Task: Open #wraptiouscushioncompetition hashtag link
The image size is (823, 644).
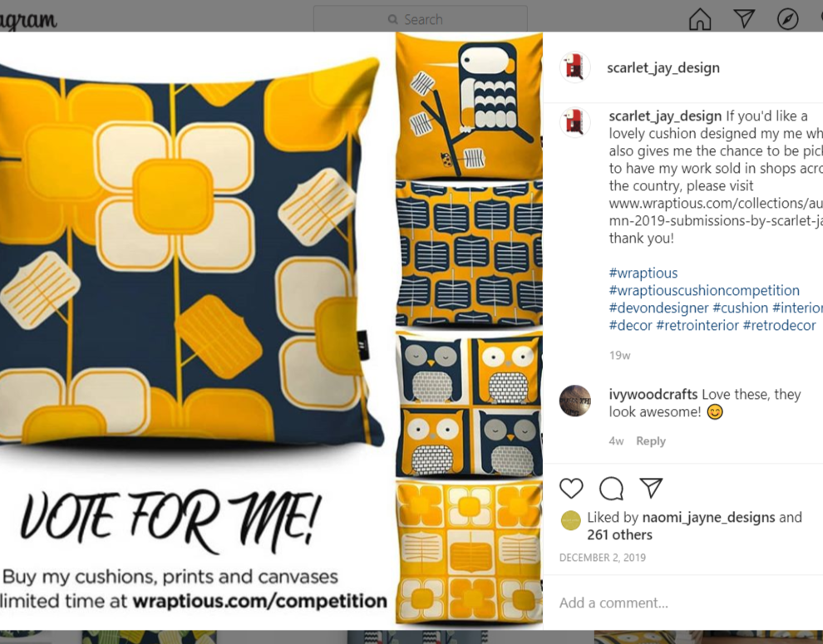Action: tap(704, 290)
